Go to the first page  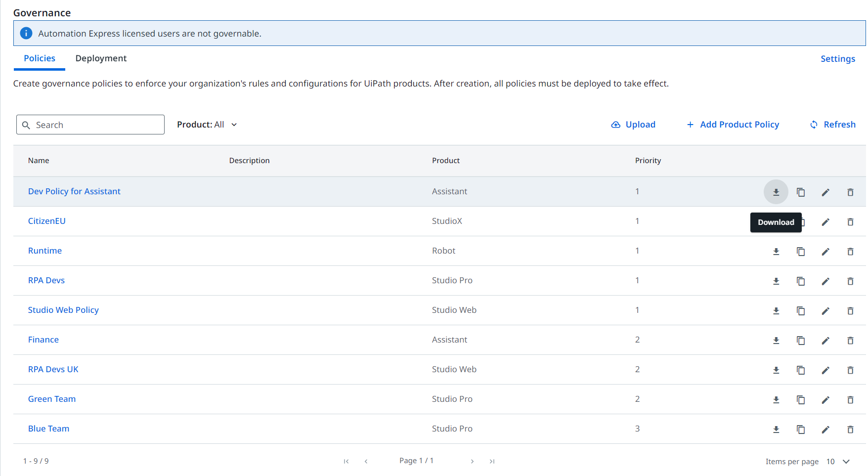(x=347, y=461)
